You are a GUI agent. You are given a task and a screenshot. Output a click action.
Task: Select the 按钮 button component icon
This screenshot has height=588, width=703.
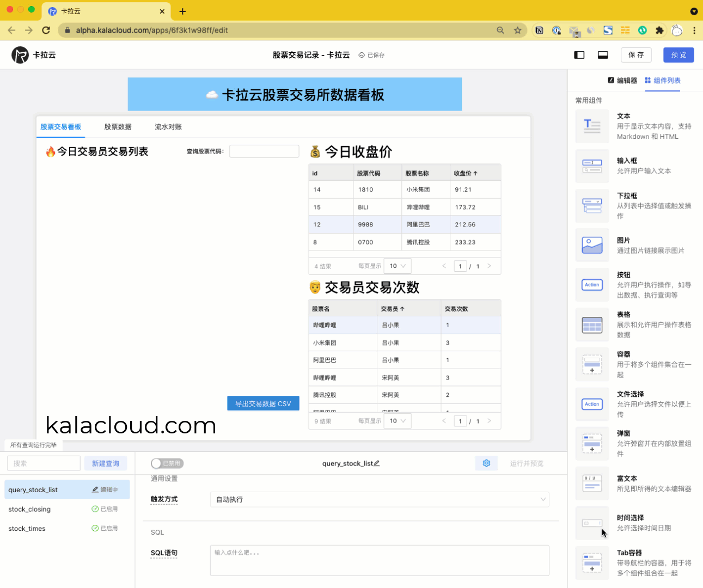(592, 285)
